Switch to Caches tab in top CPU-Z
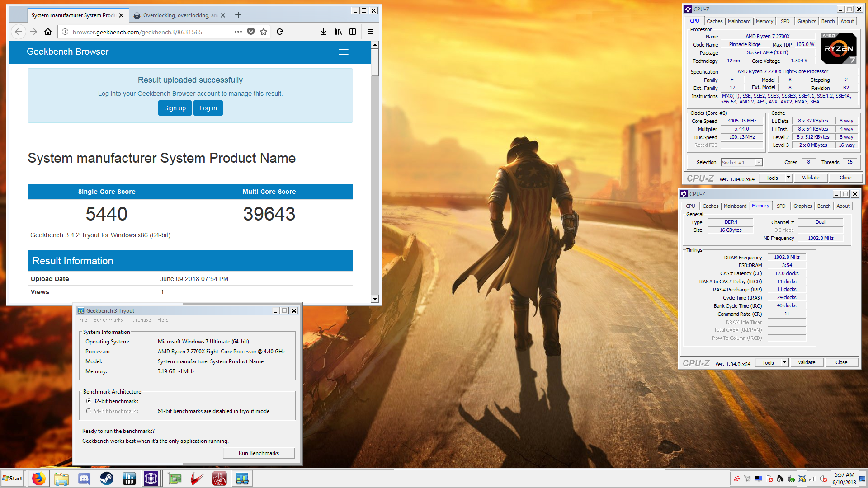 (x=714, y=21)
